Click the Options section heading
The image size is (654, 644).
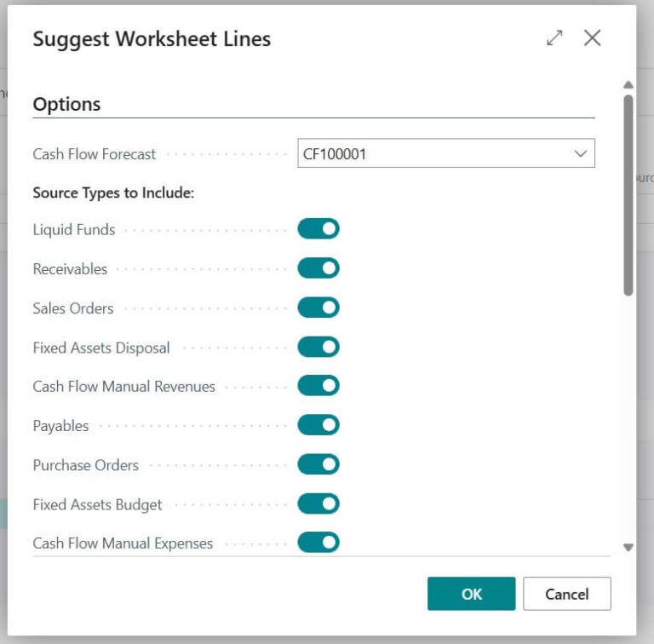tap(66, 105)
